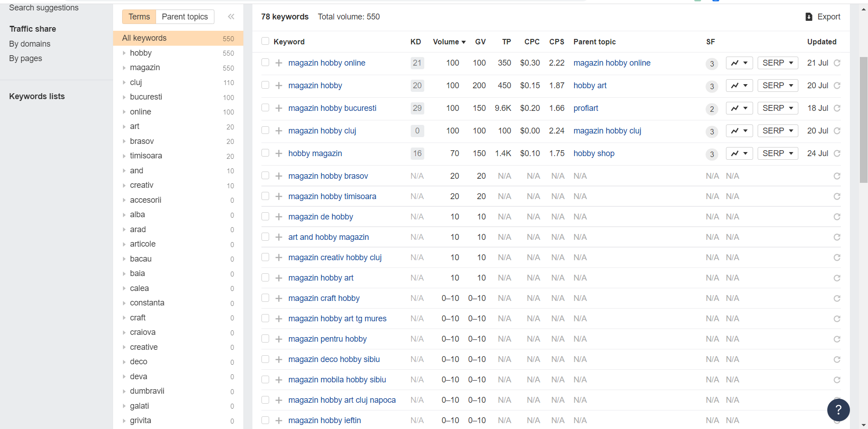Open Traffic share By domains
Viewport: 868px width, 429px height.
pyautogui.click(x=30, y=44)
